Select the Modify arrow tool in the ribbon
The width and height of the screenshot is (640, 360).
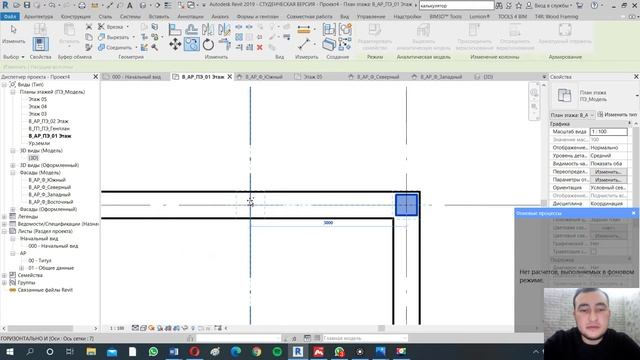click(13, 34)
